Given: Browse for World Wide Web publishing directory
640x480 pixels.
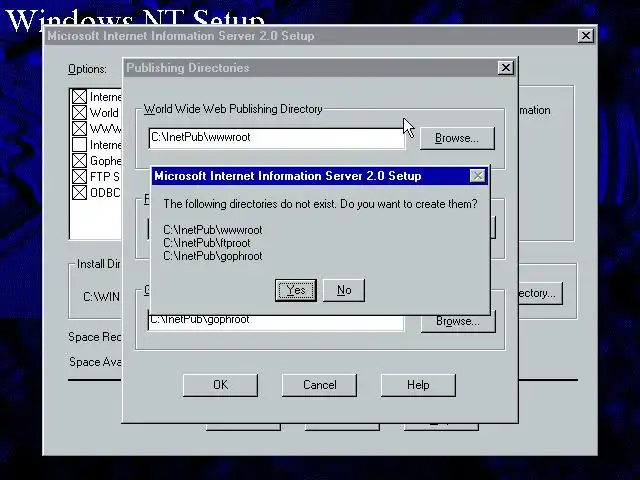Looking at the screenshot, I should tap(457, 138).
